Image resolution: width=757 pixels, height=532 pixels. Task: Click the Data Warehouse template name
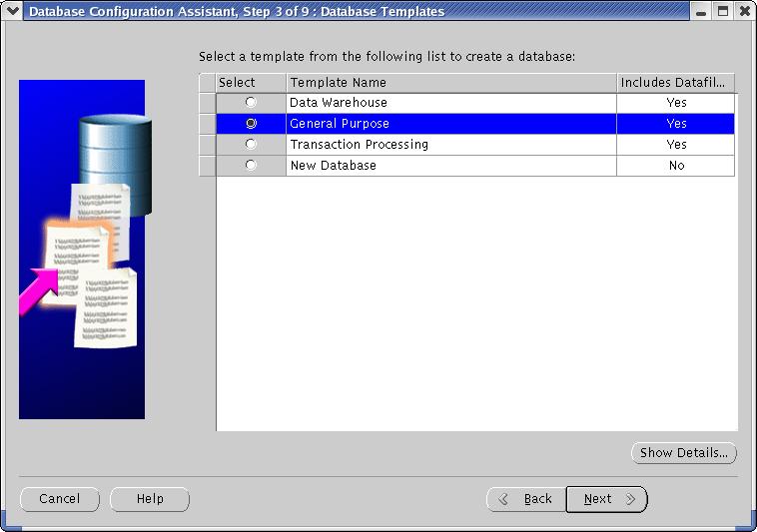339,103
